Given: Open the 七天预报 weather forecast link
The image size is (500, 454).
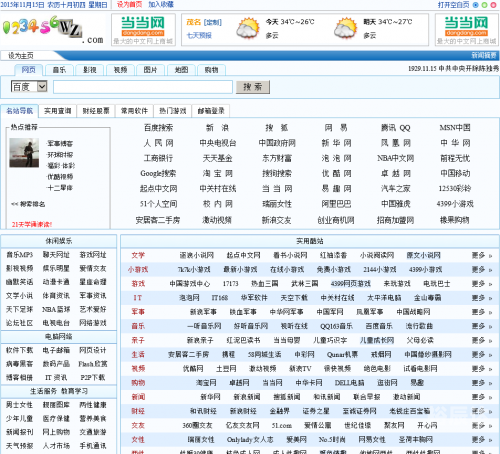Looking at the screenshot, I should (199, 35).
